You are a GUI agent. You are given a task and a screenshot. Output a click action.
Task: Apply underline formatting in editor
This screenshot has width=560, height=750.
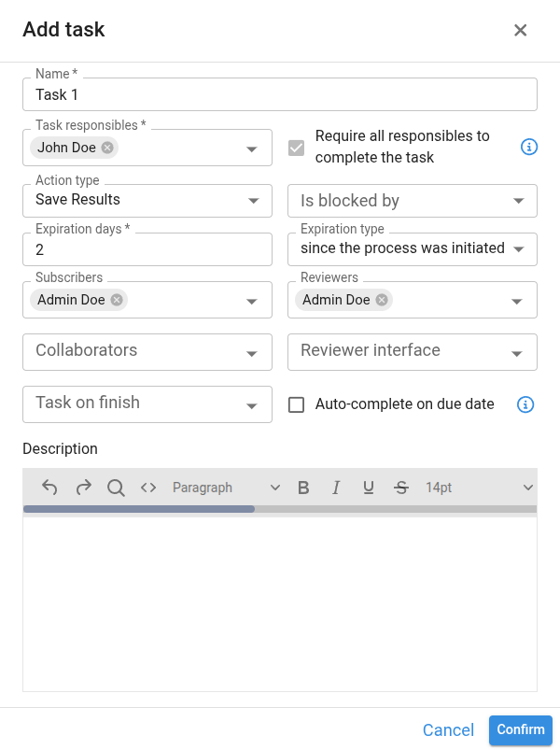(369, 488)
